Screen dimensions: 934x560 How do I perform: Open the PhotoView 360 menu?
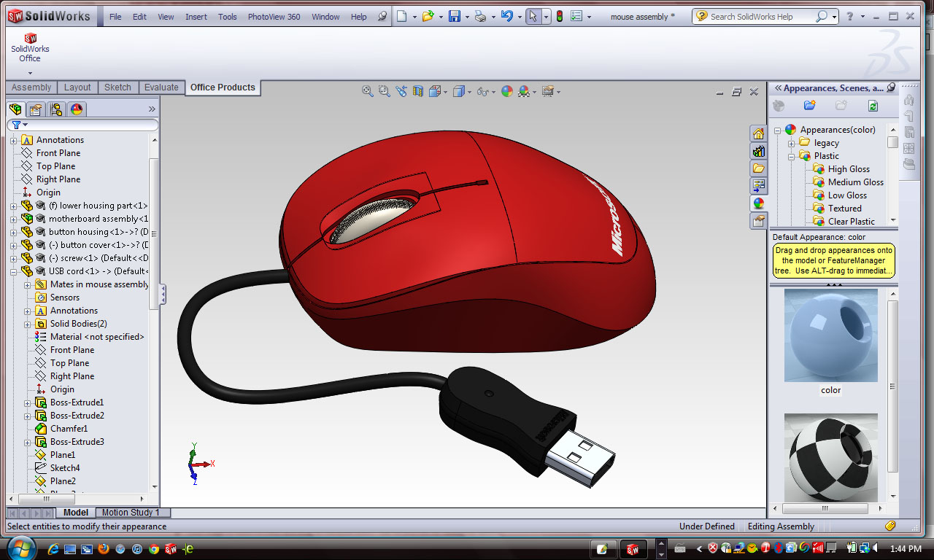[x=274, y=17]
